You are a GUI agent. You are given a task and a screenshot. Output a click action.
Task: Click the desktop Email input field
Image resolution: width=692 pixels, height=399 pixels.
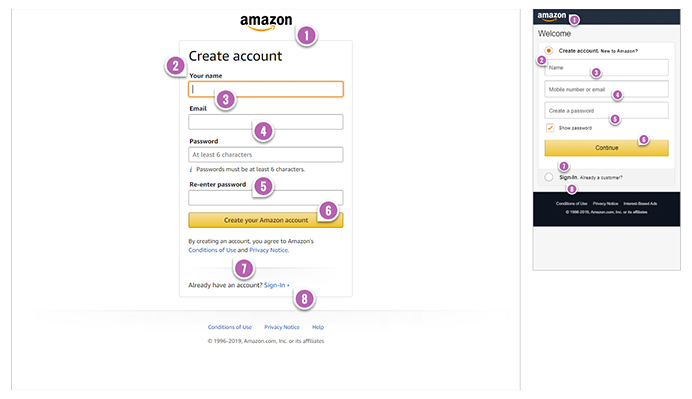[x=266, y=122]
